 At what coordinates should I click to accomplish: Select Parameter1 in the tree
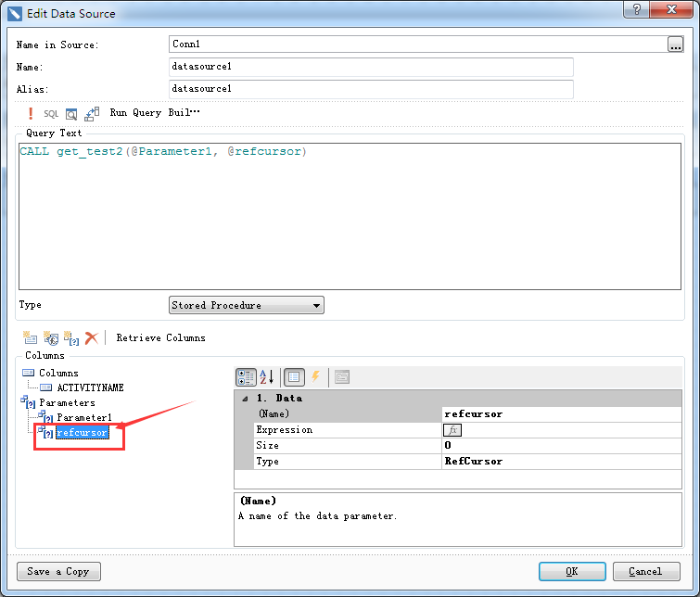pos(83,418)
